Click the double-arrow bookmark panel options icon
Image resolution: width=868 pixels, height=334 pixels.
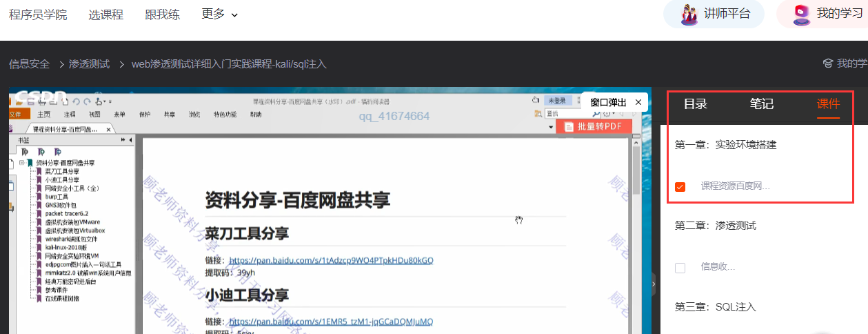pos(123,140)
